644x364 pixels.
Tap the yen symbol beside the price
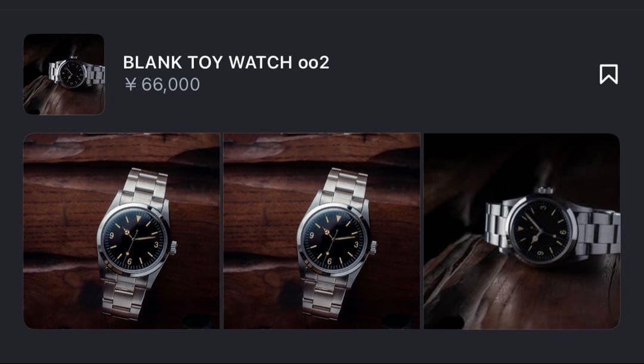(x=131, y=85)
